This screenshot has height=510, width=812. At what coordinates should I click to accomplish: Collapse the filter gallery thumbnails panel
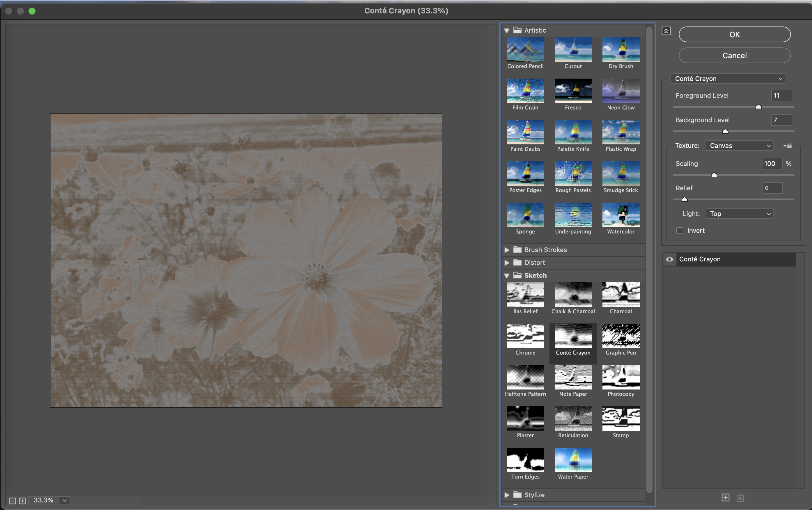[x=666, y=31]
